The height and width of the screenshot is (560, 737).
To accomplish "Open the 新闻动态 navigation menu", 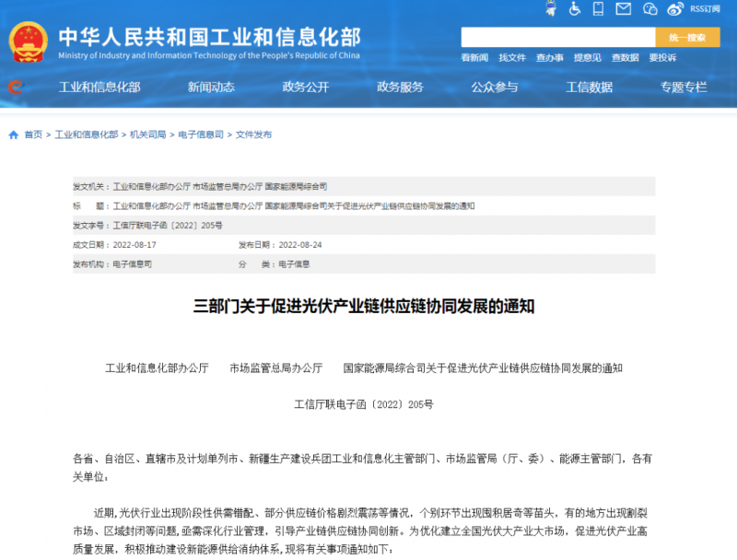I will [211, 87].
